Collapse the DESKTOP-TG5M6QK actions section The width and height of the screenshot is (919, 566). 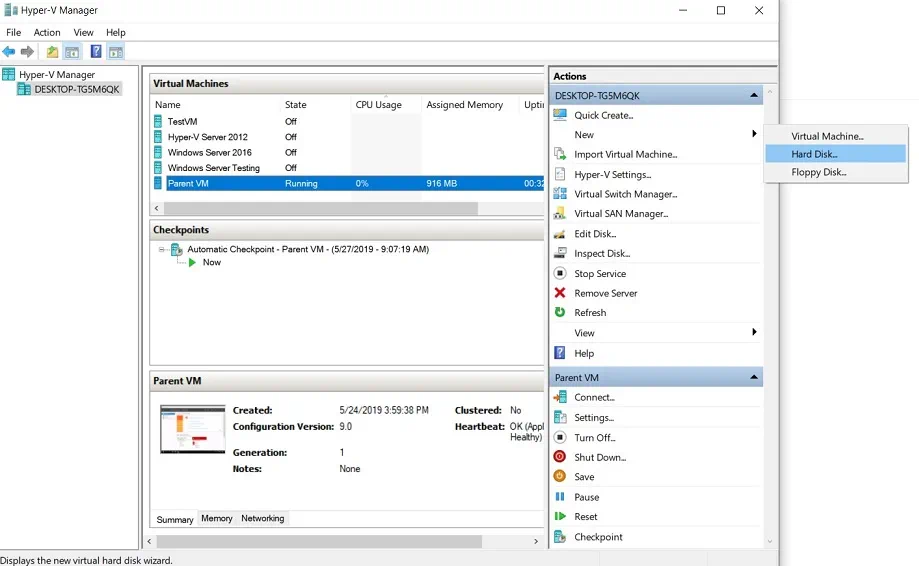(753, 96)
